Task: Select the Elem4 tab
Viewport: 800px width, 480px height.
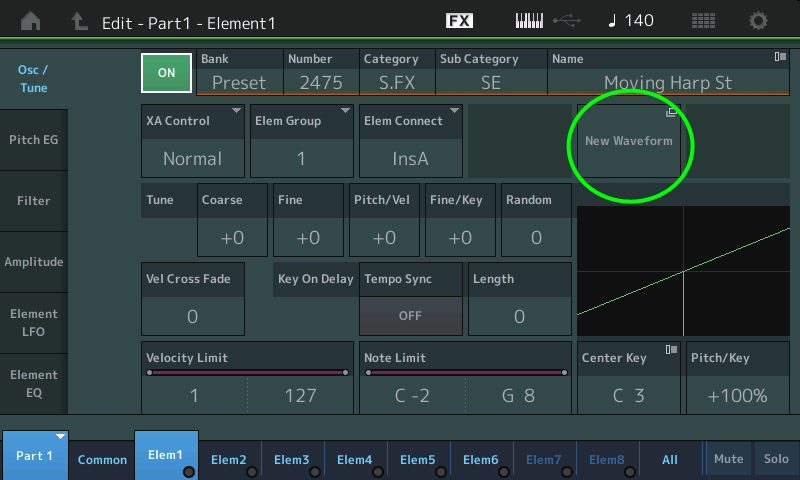Action: pyautogui.click(x=355, y=460)
